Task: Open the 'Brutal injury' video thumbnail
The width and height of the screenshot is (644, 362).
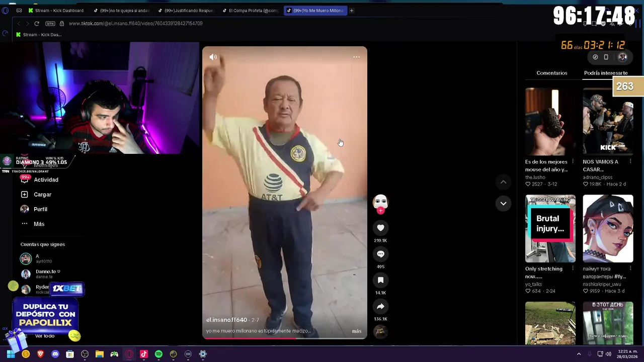Action: [x=550, y=228]
